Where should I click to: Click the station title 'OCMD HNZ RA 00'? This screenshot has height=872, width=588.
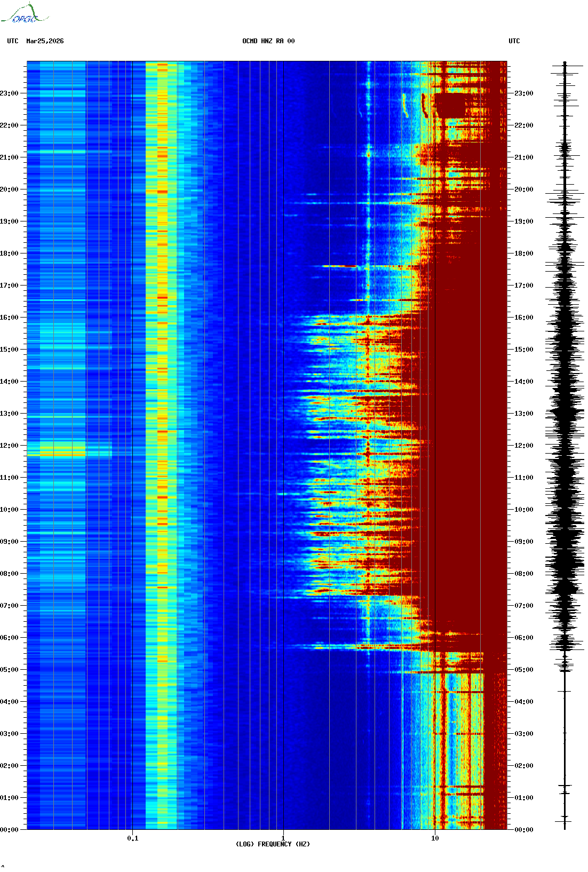[268, 41]
